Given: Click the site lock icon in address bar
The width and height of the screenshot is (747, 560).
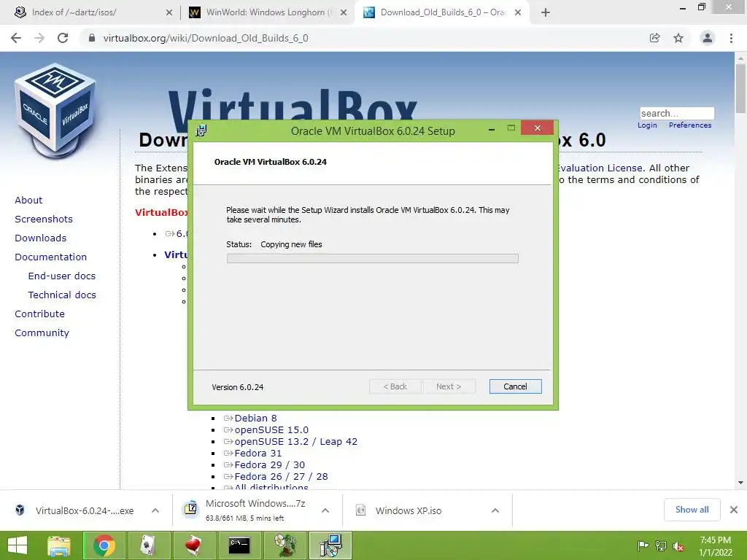Looking at the screenshot, I should pos(92,38).
